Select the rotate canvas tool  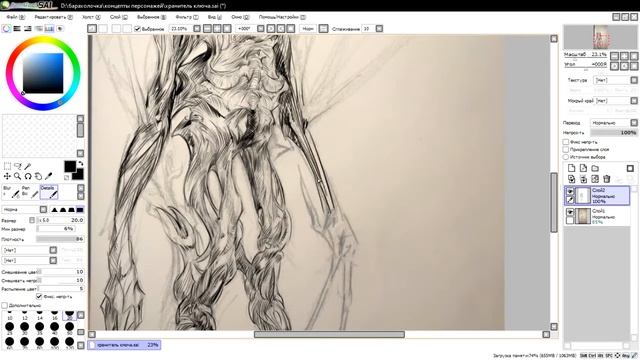pos(28,176)
